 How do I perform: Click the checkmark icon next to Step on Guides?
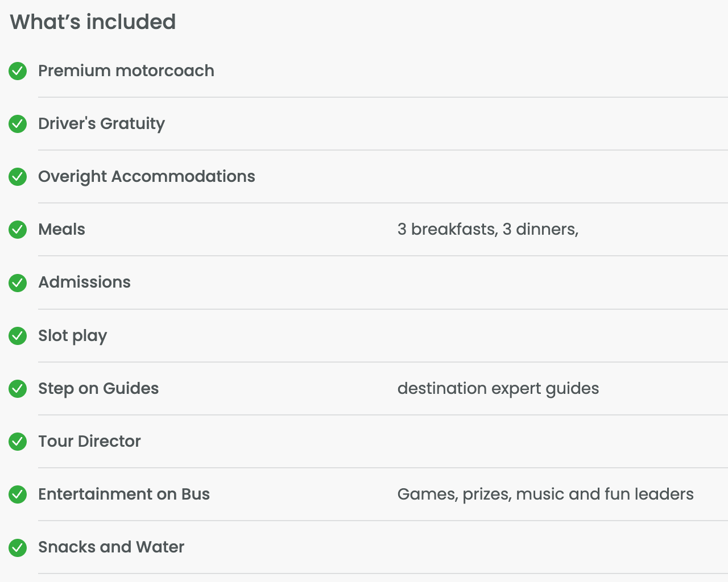coord(18,389)
